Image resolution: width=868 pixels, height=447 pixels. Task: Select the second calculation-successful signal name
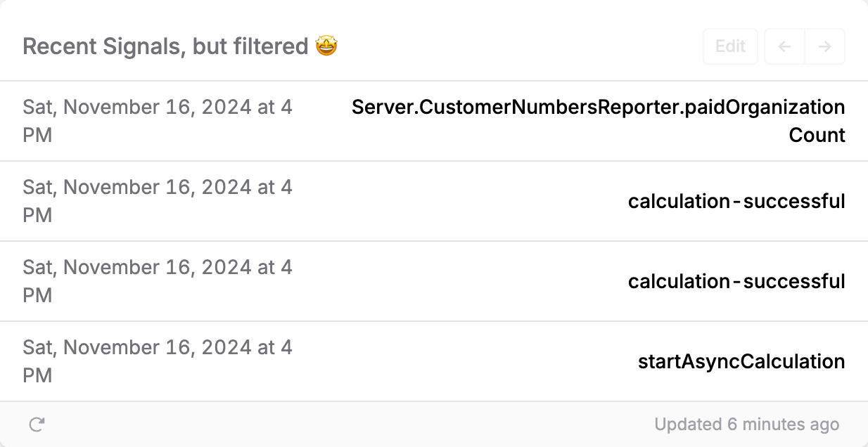click(736, 282)
